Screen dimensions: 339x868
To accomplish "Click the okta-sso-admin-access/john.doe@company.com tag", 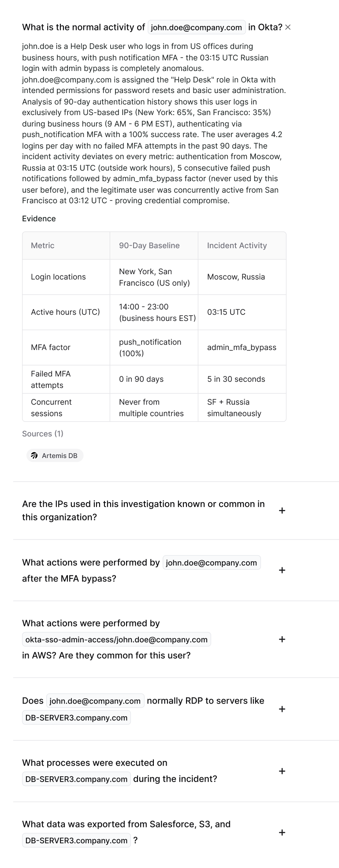I will click(116, 640).
